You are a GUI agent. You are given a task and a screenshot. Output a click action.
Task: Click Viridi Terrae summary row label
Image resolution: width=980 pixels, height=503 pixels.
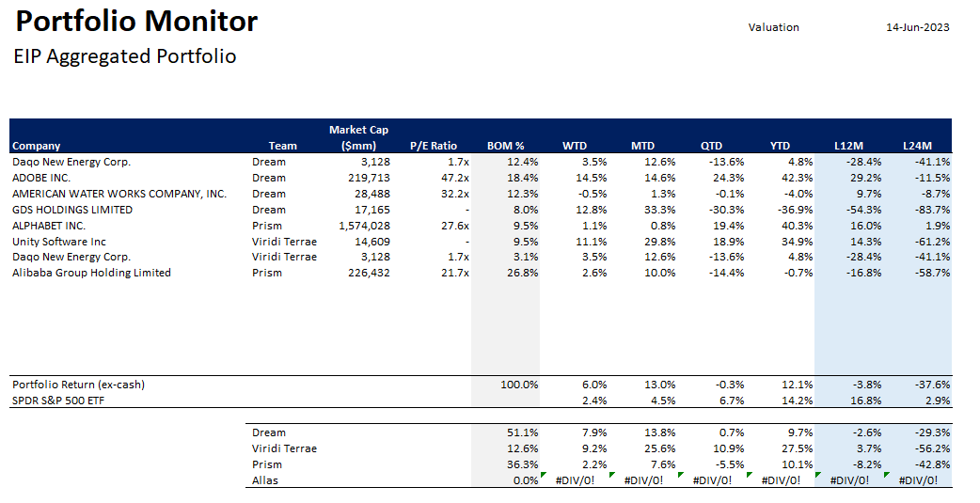(284, 448)
